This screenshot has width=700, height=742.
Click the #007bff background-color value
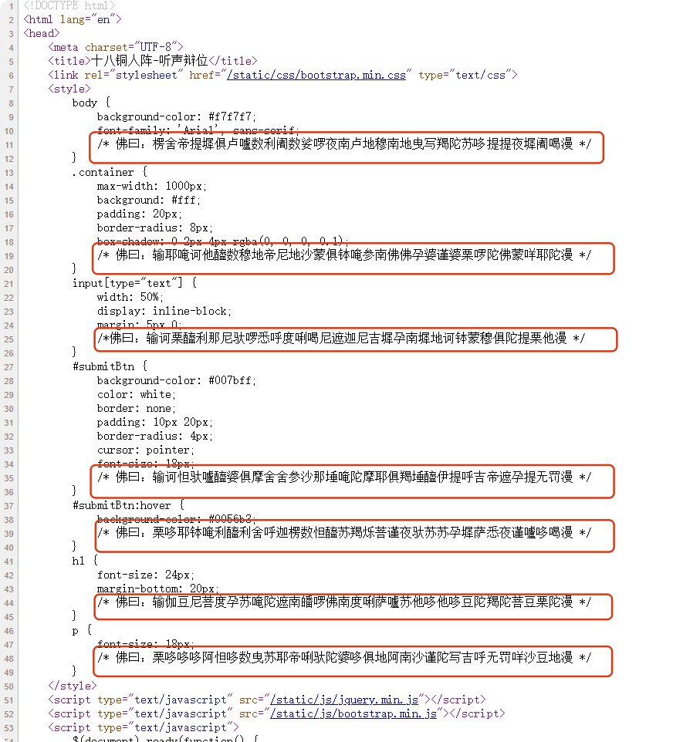click(232, 380)
